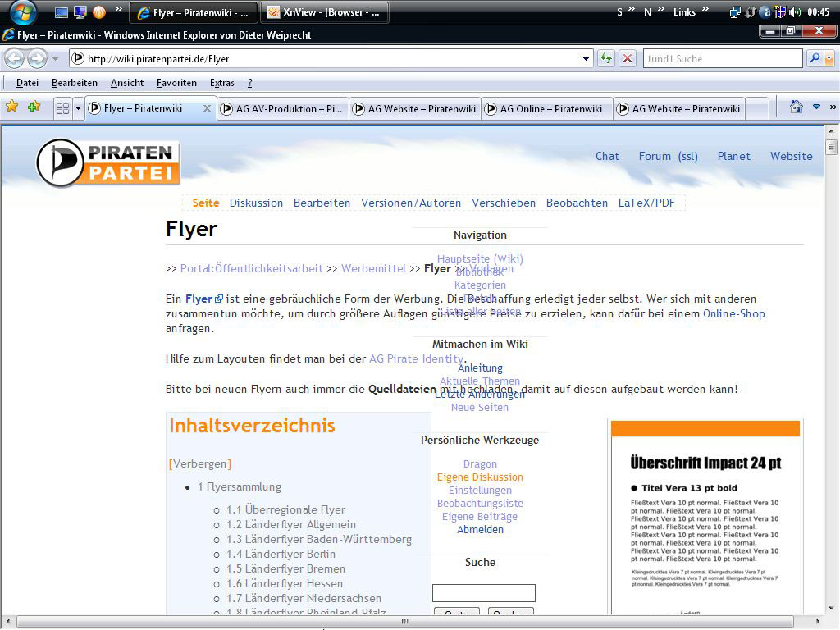Go to browser Home page icon

click(x=796, y=107)
